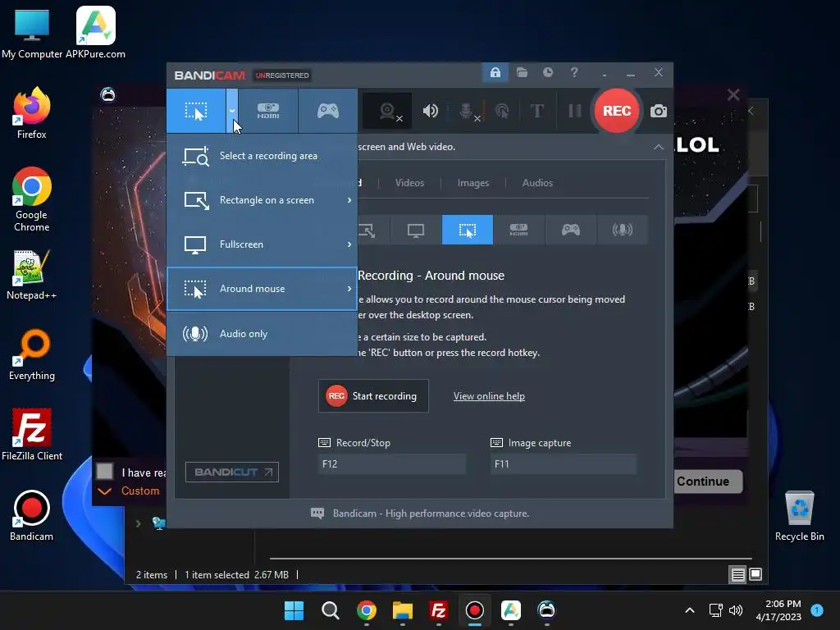Toggle the speaker sound icon
Viewport: 840px width, 630px height.
tap(430, 111)
